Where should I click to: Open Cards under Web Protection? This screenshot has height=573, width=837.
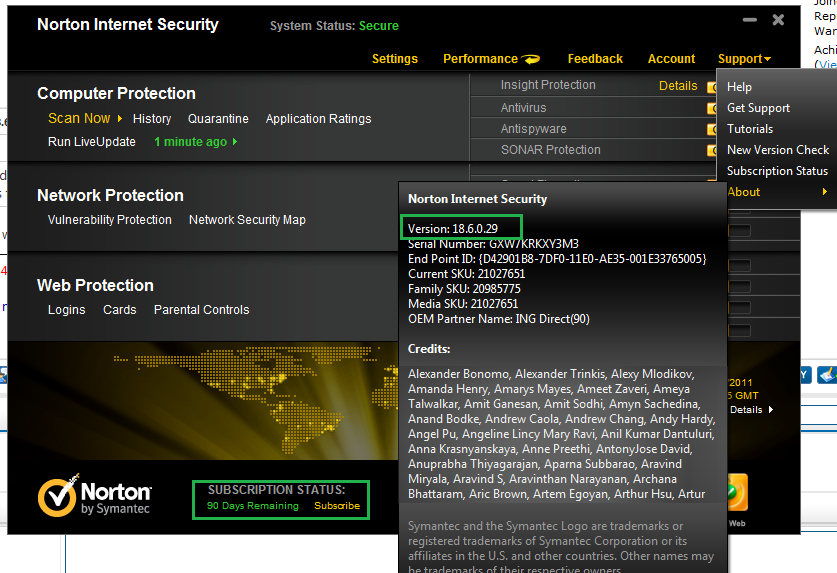pyautogui.click(x=120, y=310)
